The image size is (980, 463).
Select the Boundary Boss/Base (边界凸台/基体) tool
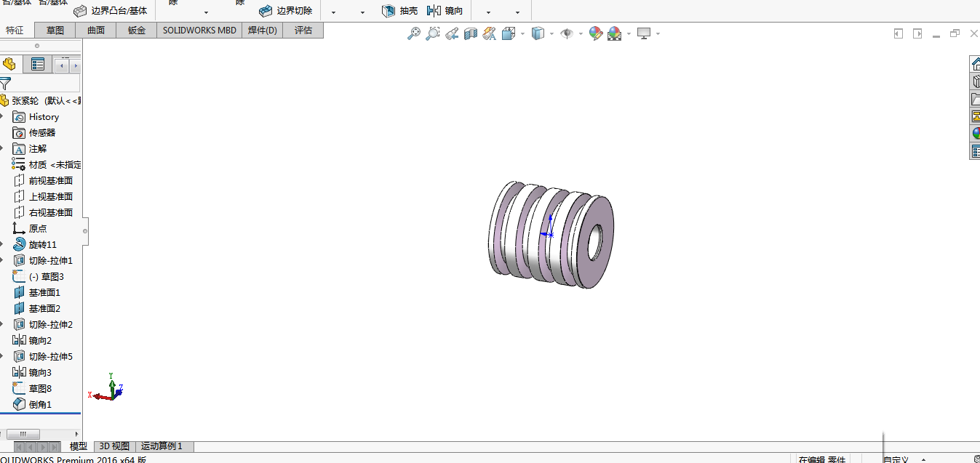coord(110,11)
